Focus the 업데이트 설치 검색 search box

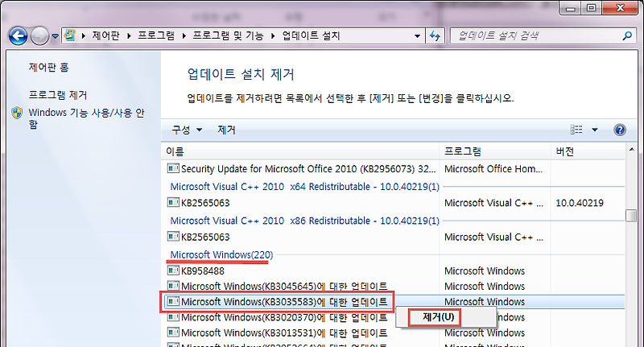coord(536,36)
